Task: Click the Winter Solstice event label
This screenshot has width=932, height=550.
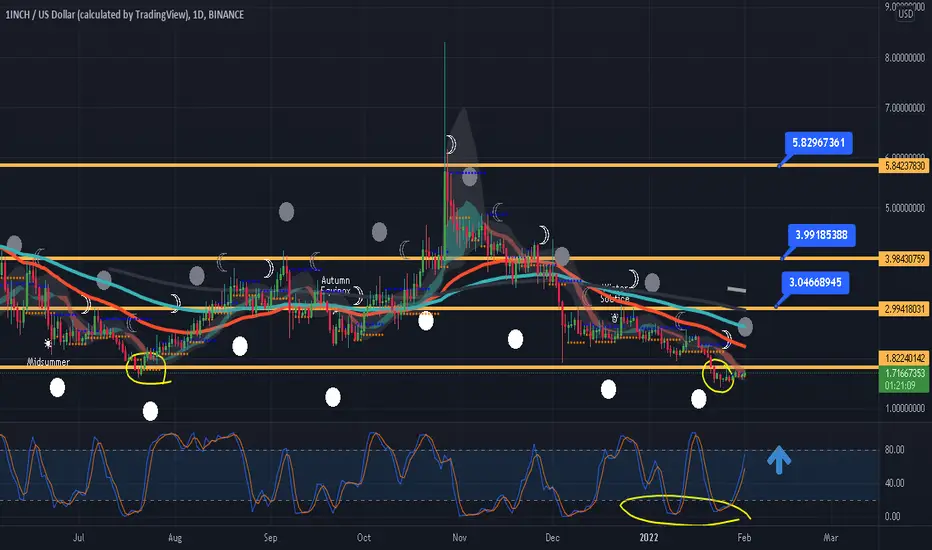Action: click(615, 294)
